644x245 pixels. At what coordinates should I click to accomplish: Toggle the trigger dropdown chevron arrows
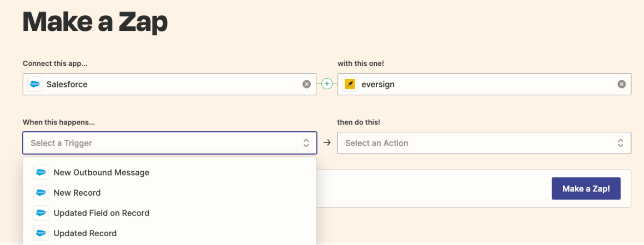tap(306, 143)
